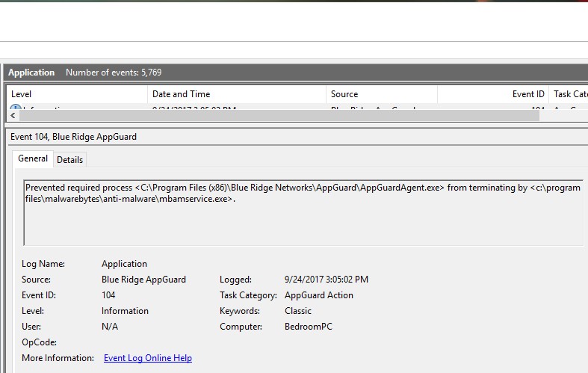
Task: Click the Log Name value Application
Action: 124,264
